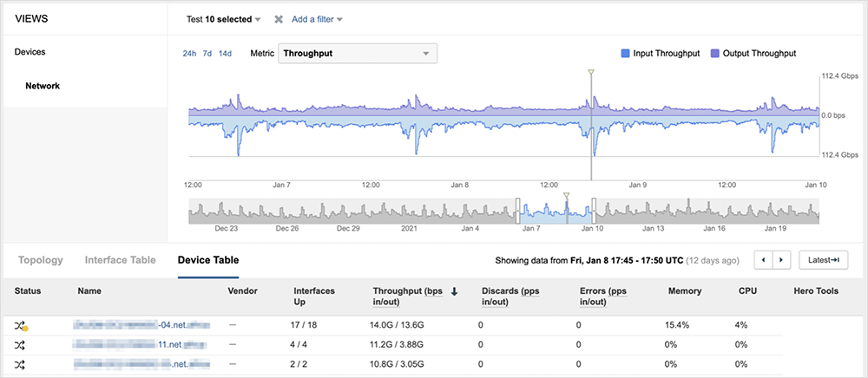The height and width of the screenshot is (378, 868).
Task: Step to the previous time interval arrow
Action: coord(763,259)
